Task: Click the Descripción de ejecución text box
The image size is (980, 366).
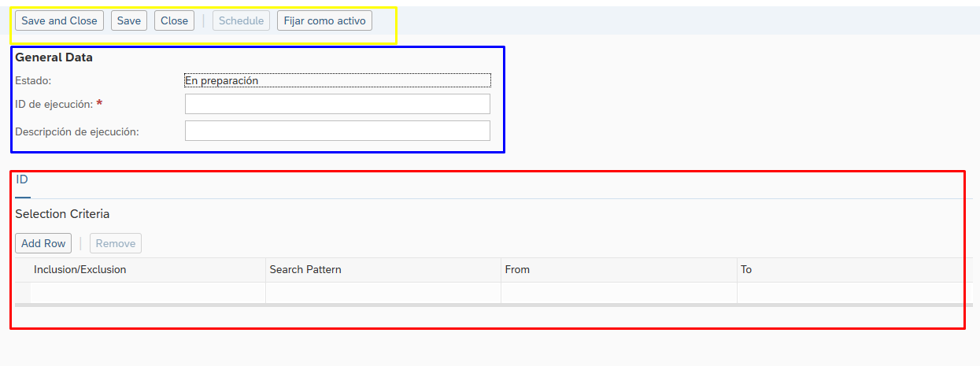Action: (337, 131)
